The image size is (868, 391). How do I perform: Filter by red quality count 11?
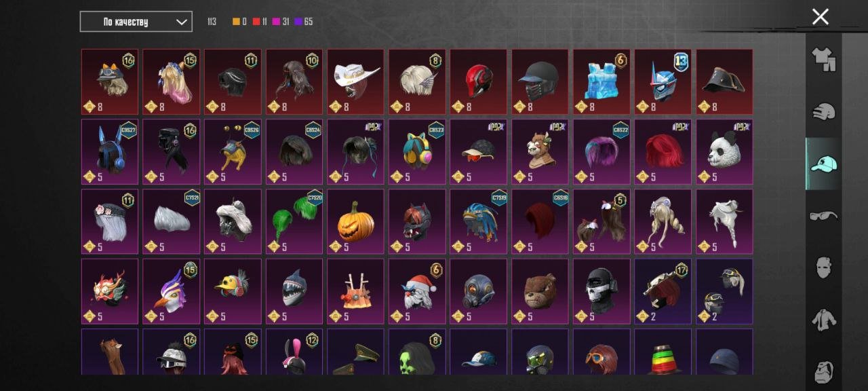pyautogui.click(x=260, y=22)
